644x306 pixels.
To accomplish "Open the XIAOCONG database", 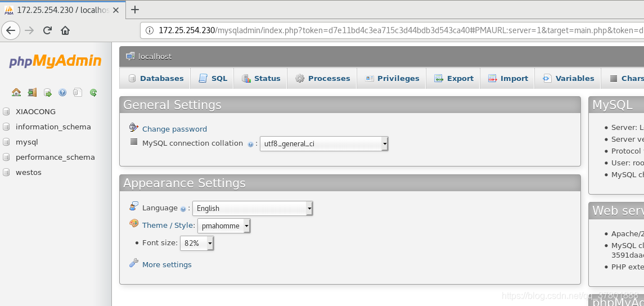I will [x=35, y=111].
